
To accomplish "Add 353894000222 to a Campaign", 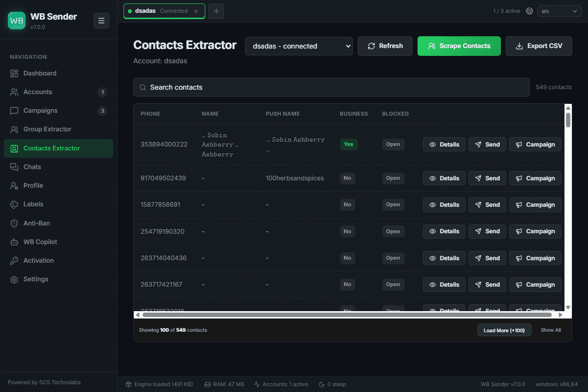I will [x=535, y=145].
